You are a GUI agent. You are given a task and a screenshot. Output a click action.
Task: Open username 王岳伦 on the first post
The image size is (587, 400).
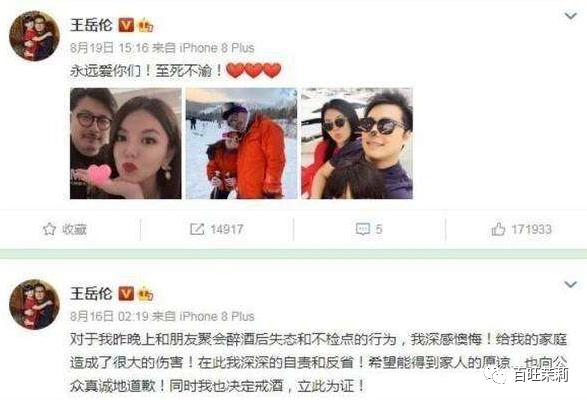(x=91, y=25)
